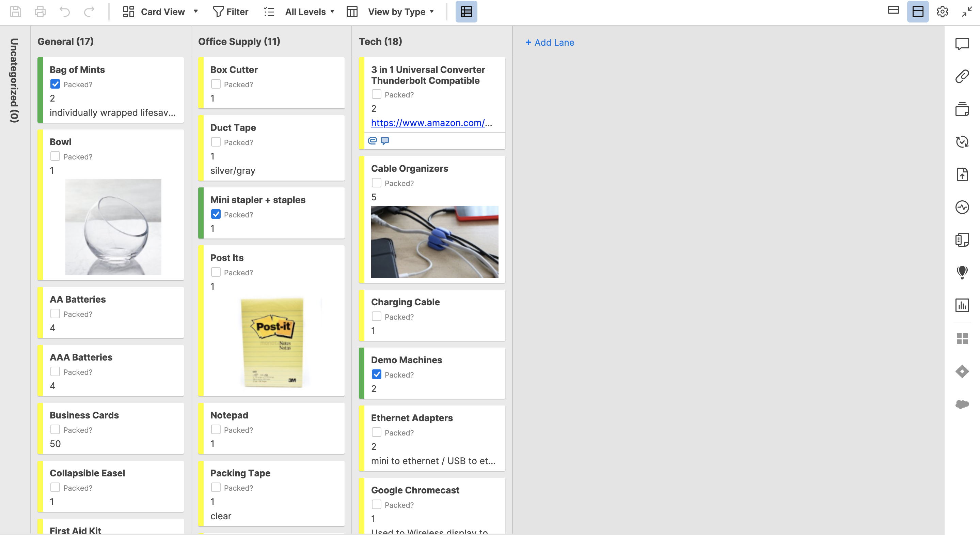980x535 pixels.
Task: Open comment icon on Universal Converter card
Action: pos(385,141)
